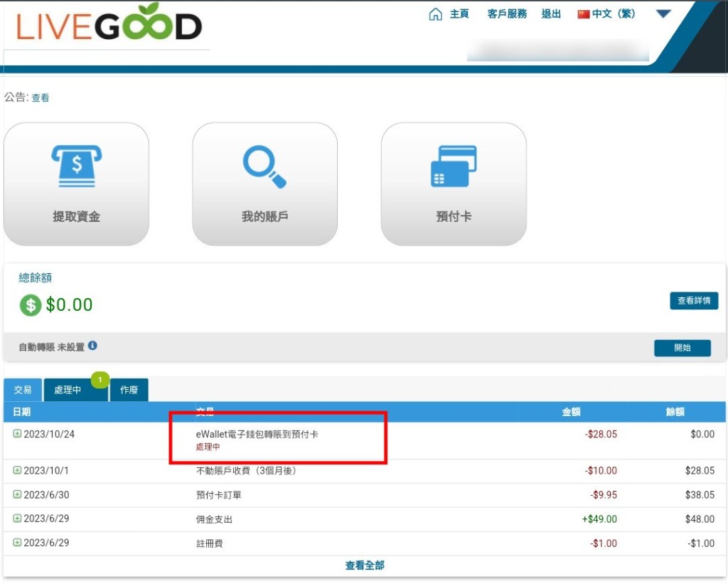Image resolution: width=728 pixels, height=584 pixels.
Task: Open the 客戶服務 link
Action: (x=507, y=14)
